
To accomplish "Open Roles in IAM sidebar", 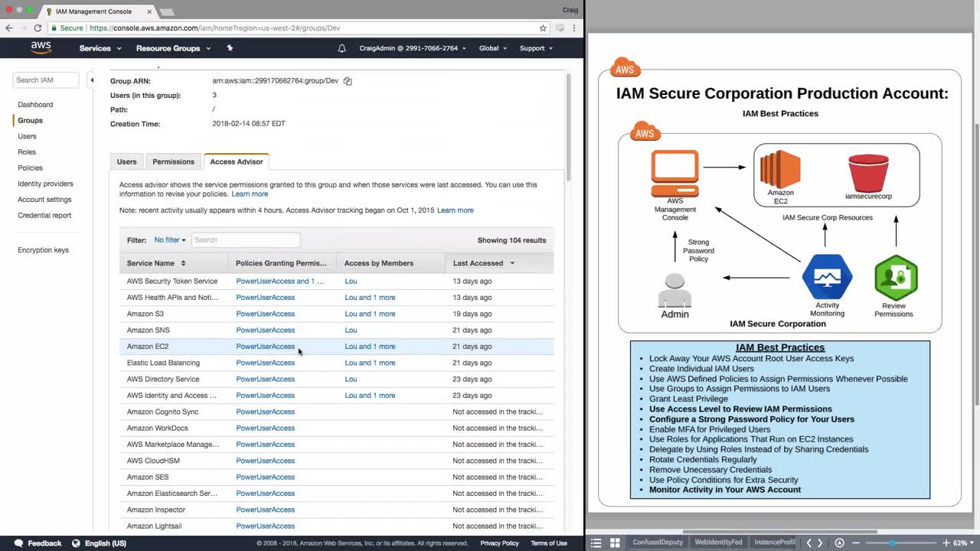I will pyautogui.click(x=27, y=152).
